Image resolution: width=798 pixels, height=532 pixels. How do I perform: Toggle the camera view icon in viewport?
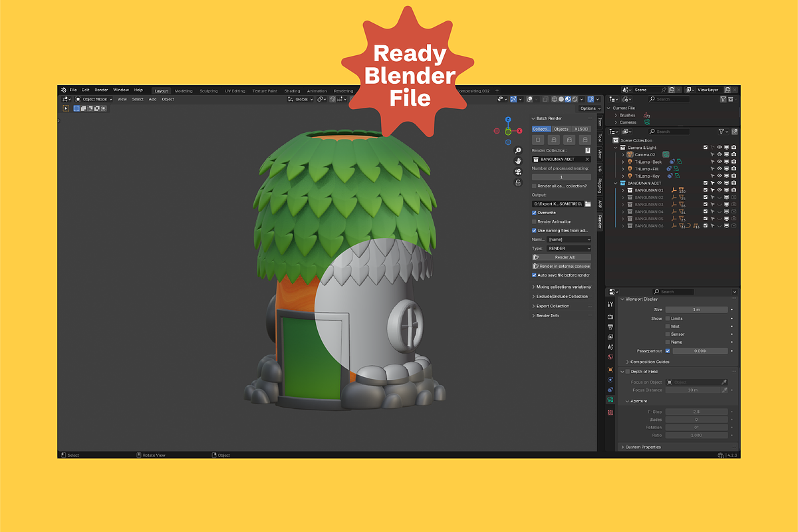(518, 172)
